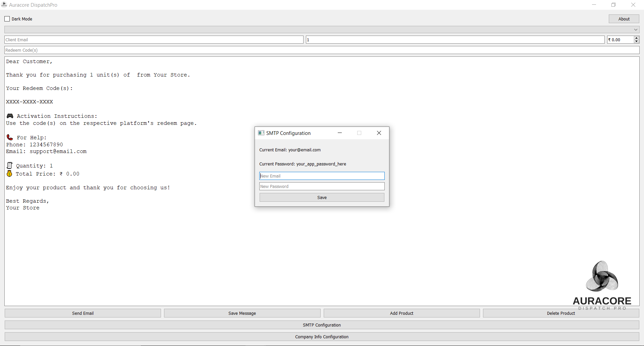Click Save Message
The width and height of the screenshot is (644, 346).
[x=242, y=313]
